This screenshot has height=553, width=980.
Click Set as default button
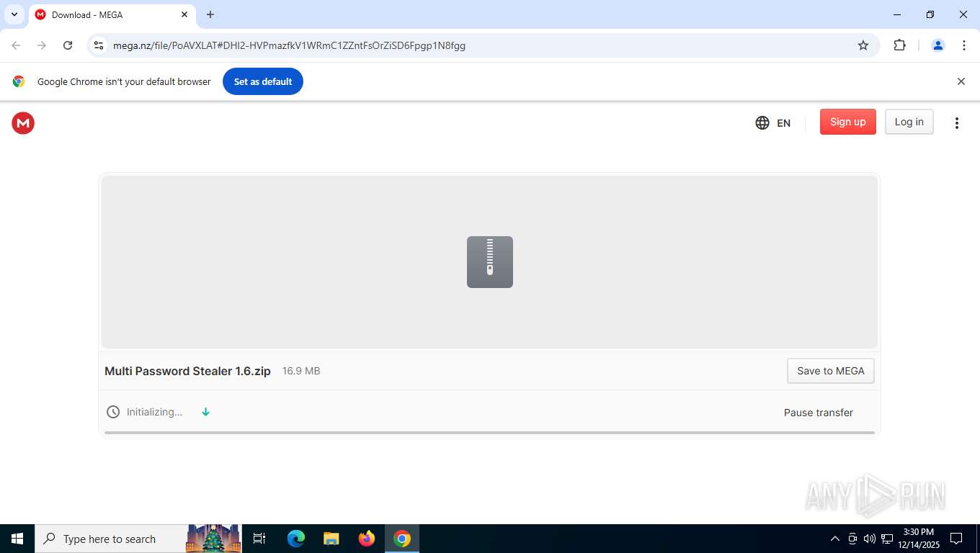tap(263, 81)
